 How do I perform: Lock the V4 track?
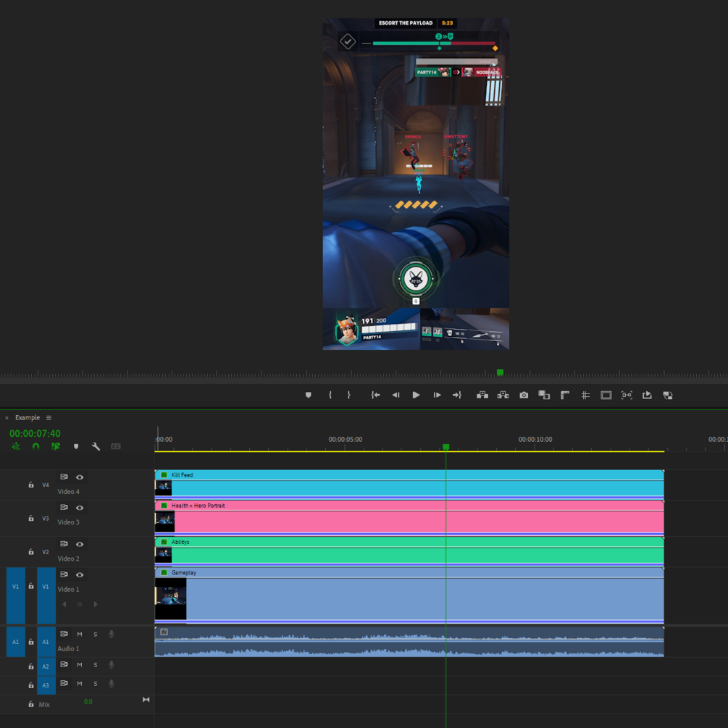click(x=31, y=485)
